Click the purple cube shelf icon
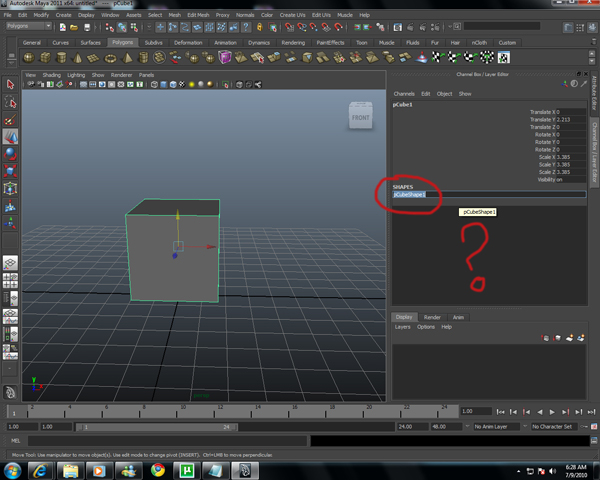 [x=225, y=57]
